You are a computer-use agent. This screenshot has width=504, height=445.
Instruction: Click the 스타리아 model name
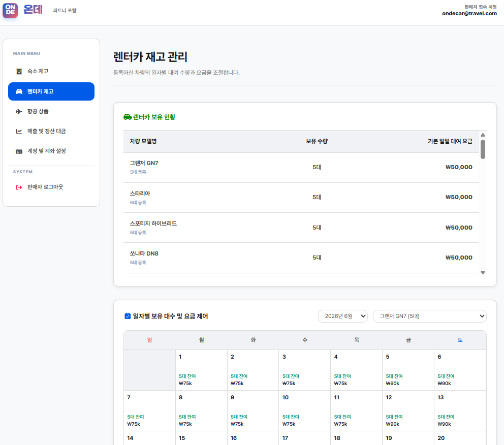click(140, 194)
